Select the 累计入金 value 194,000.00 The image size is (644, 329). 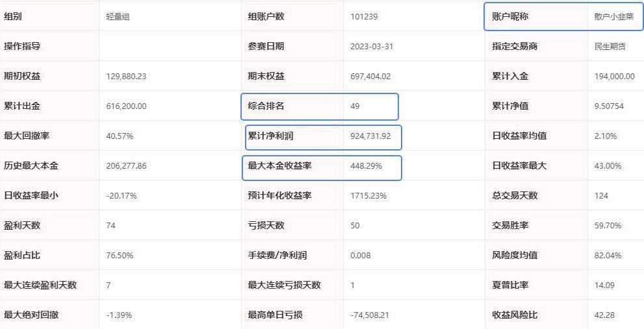pos(614,77)
